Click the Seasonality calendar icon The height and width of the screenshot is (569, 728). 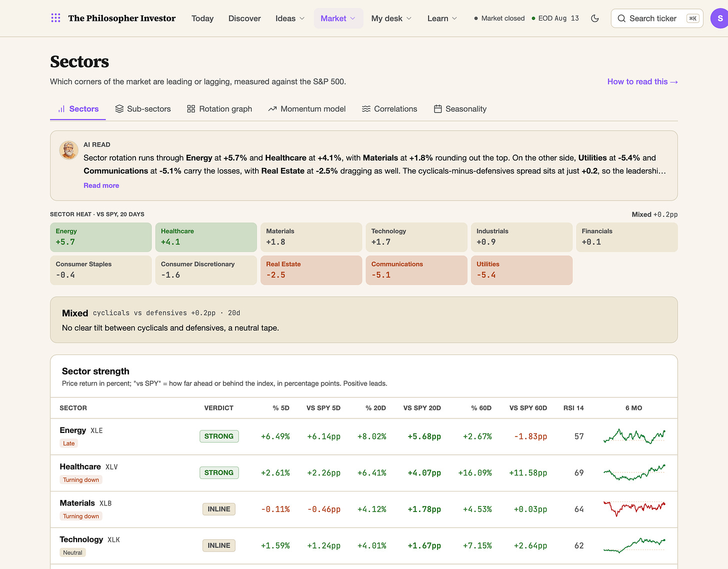[437, 109]
